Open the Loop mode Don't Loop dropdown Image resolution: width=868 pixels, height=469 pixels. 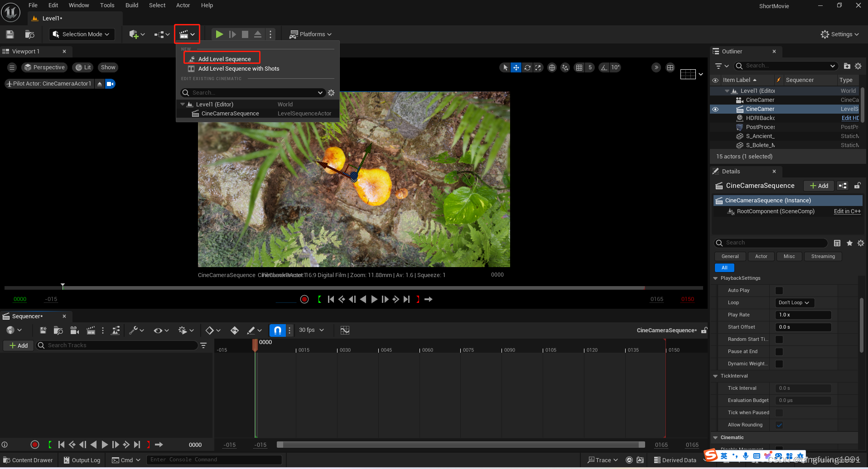pyautogui.click(x=794, y=303)
